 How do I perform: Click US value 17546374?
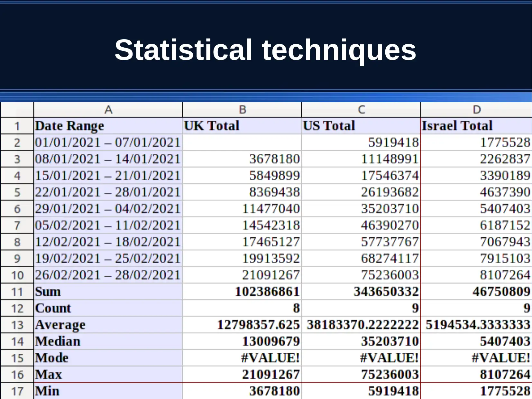click(x=361, y=176)
